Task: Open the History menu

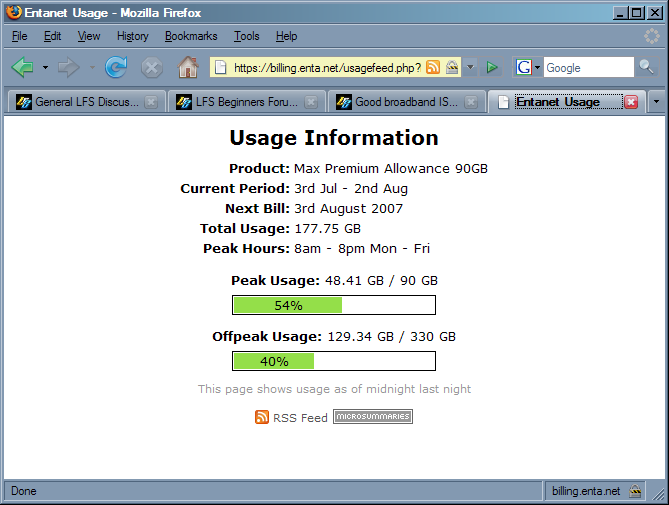Action: pos(133,36)
